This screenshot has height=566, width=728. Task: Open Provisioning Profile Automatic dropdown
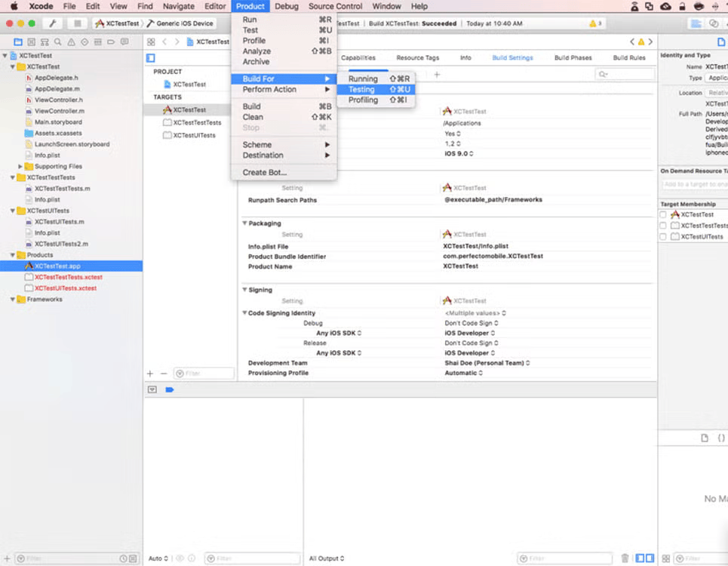coord(463,374)
